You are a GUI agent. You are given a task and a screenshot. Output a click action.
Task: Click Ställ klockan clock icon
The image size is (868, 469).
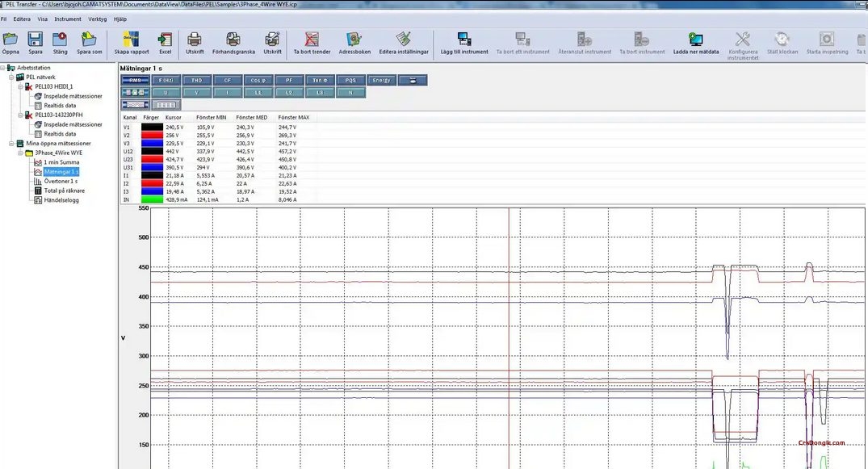[x=782, y=40]
